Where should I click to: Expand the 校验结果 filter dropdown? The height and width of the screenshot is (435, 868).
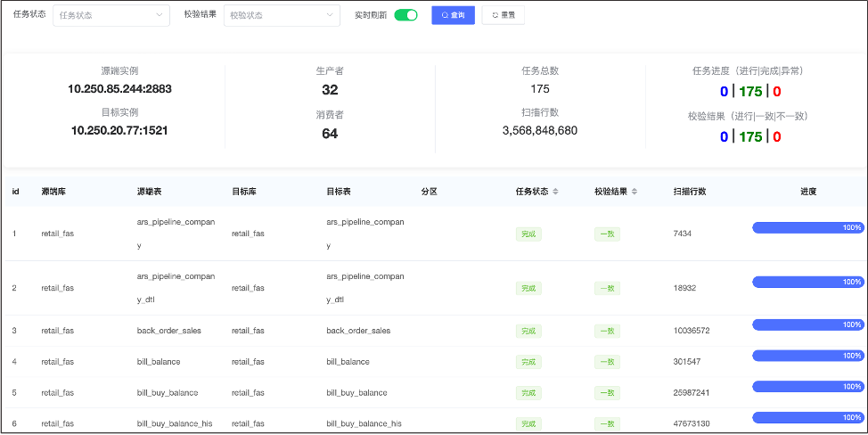click(282, 15)
